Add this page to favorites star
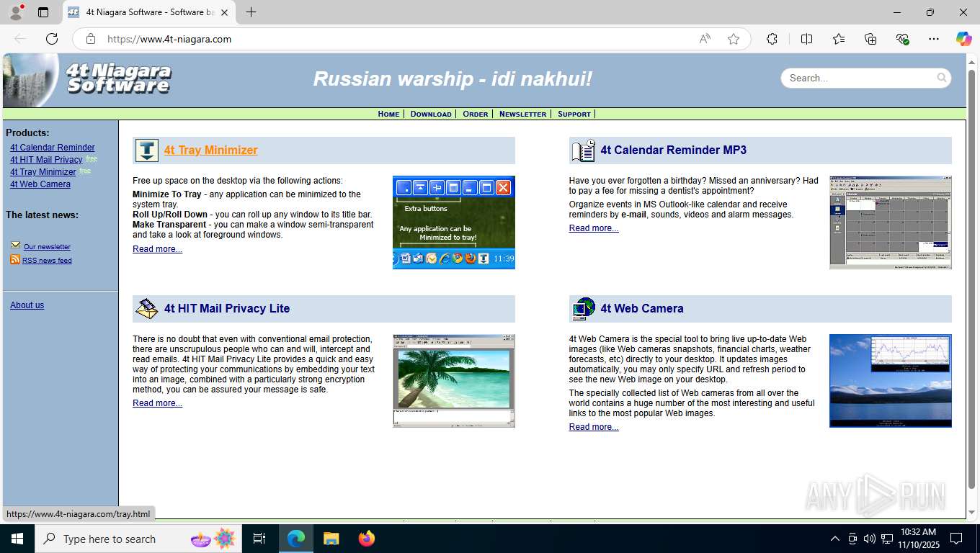 click(x=734, y=39)
